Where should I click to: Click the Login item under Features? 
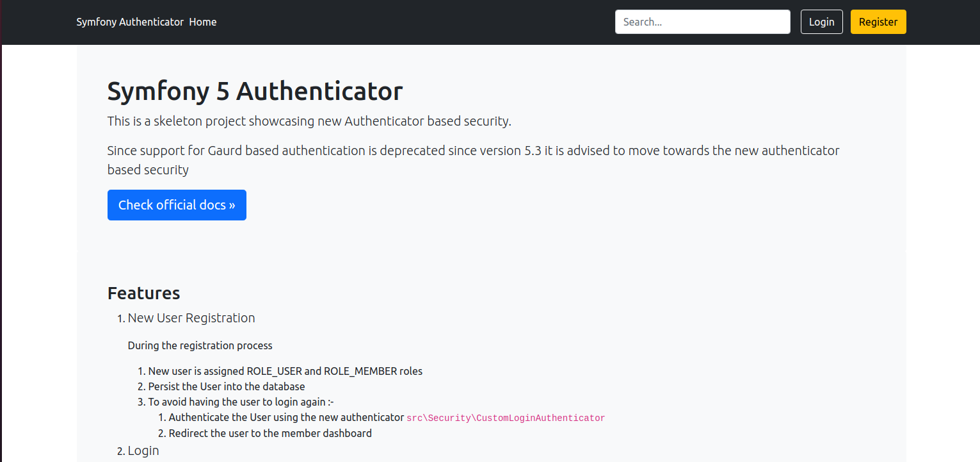(x=143, y=450)
